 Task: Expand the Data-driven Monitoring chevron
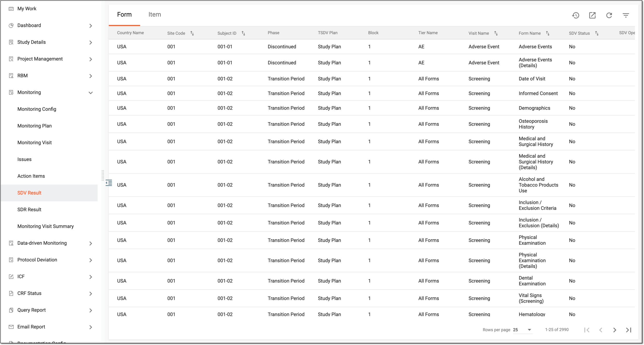point(91,243)
